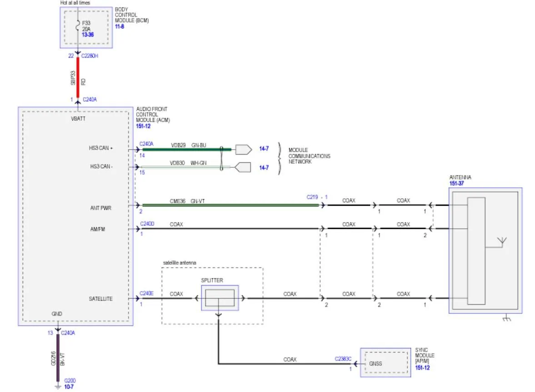The image size is (535, 392).
Task: Select the AM/FM pin label
Action: pos(98,229)
